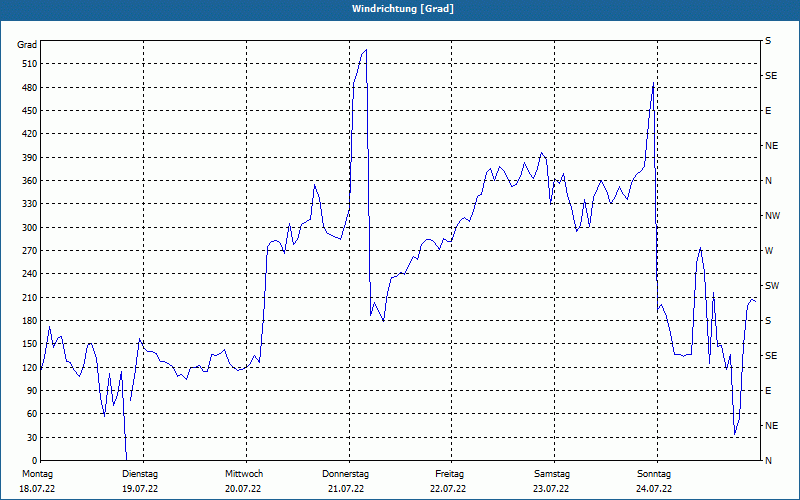Click the E compass label level with 90
Image resolution: width=800 pixels, height=500 pixels.
pos(768,391)
